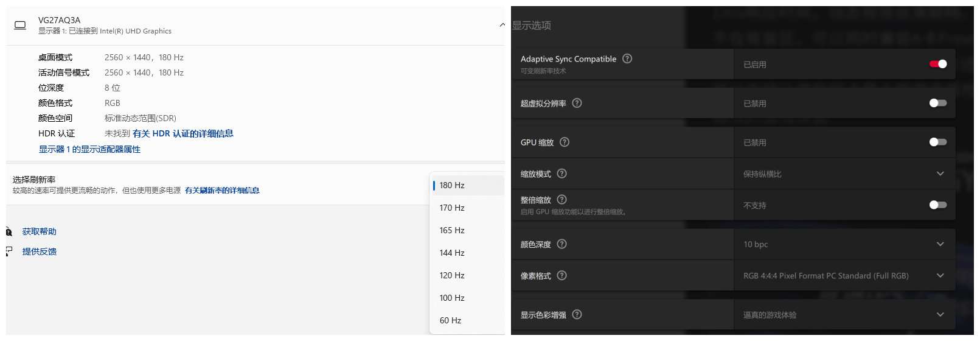This screenshot has width=980, height=341.
Task: Turn on the GPU 缩放 switch
Action: [x=937, y=142]
